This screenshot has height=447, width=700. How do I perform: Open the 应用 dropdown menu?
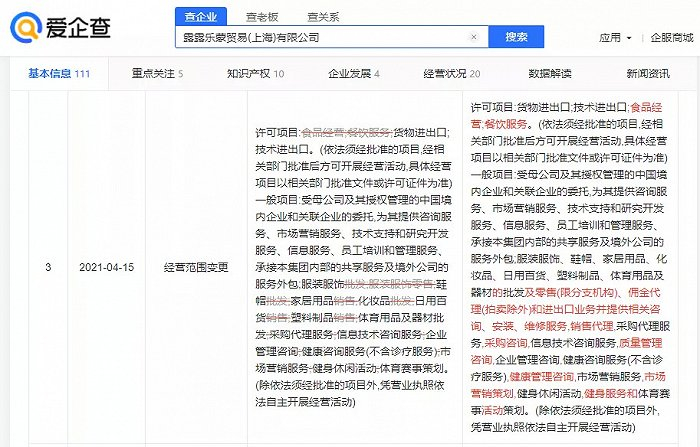[615, 38]
